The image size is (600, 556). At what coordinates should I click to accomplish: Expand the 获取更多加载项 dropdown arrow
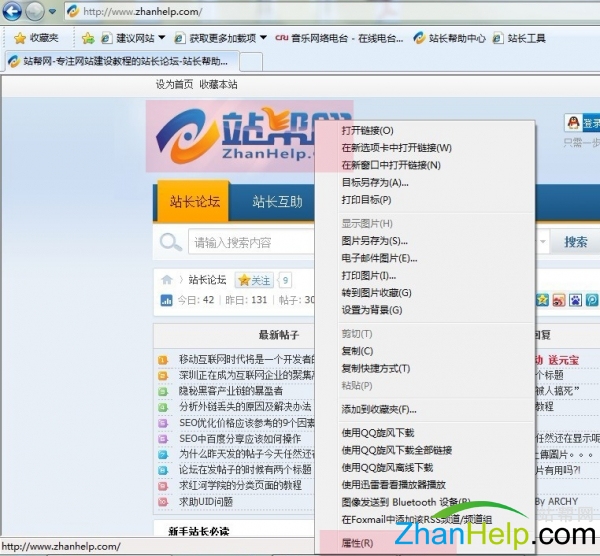tap(263, 38)
